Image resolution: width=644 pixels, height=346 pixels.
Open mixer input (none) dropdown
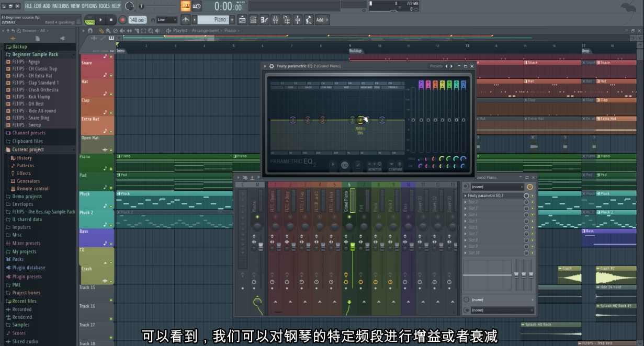496,187
